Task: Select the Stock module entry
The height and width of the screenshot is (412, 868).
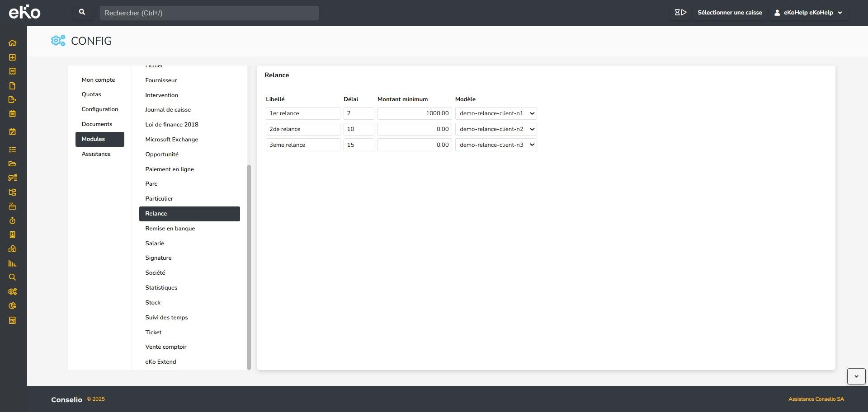Action: tap(153, 303)
